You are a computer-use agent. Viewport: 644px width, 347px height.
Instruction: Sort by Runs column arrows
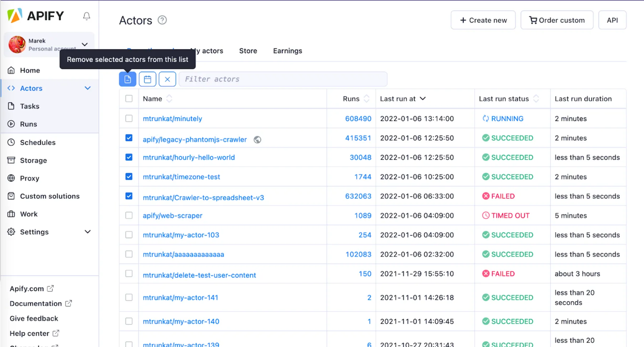(366, 99)
